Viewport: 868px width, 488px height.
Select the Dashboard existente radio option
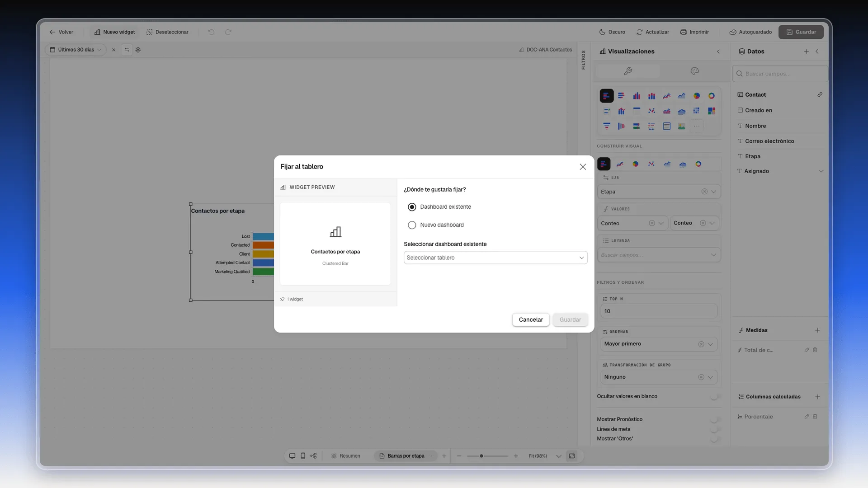coord(412,207)
